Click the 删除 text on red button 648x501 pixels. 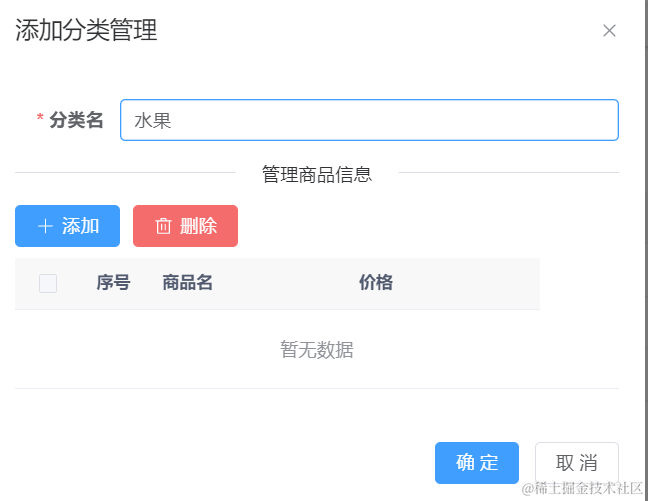tap(199, 226)
